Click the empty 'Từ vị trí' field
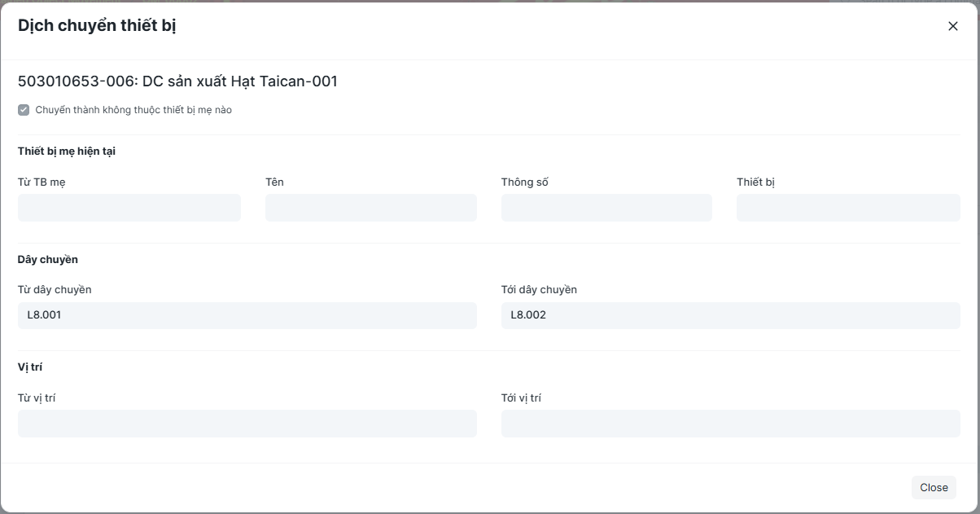Image resolution: width=980 pixels, height=514 pixels. pos(247,424)
